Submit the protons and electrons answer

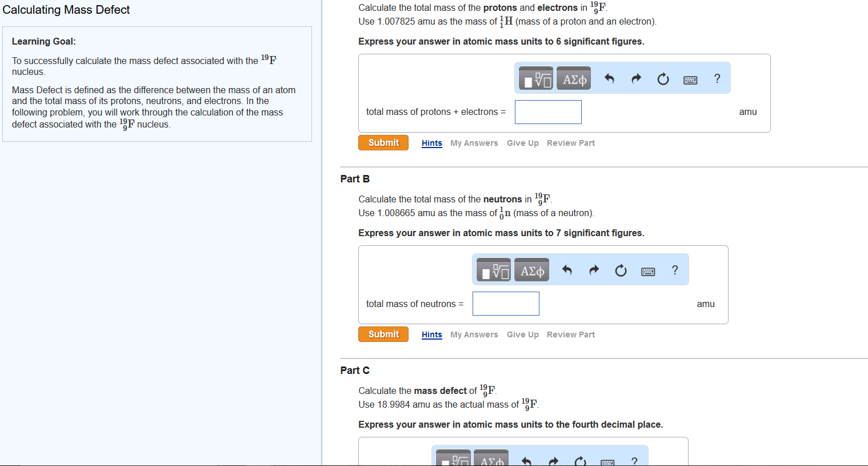pyautogui.click(x=383, y=142)
